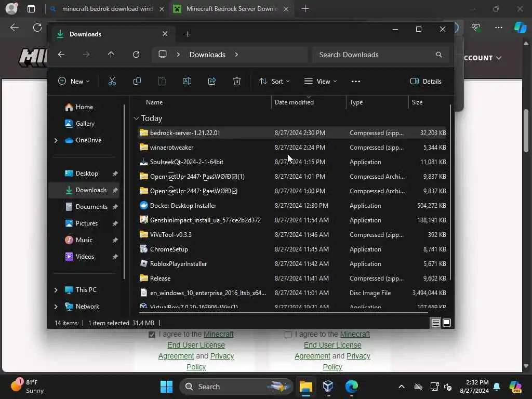Open VirtualBox cube icon on taskbar

[x=328, y=387]
